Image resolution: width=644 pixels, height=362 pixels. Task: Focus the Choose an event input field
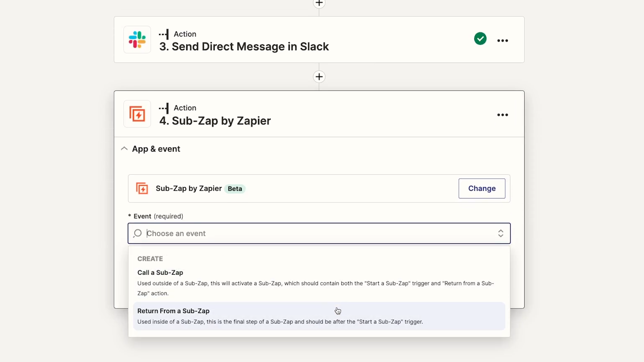click(319, 233)
